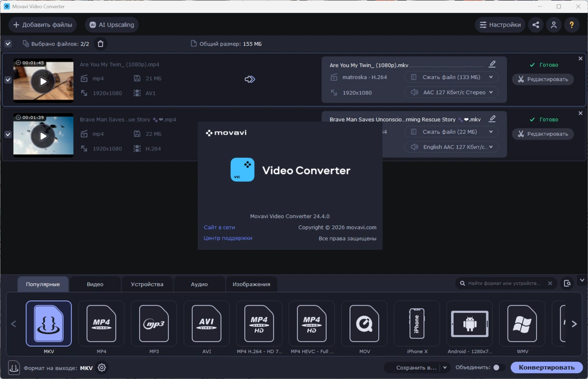Toggle the Объединить merge switch
The width and height of the screenshot is (588, 379).
(x=499, y=367)
